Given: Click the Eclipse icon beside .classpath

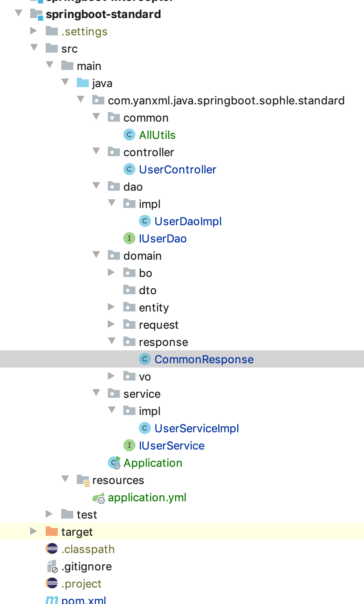Looking at the screenshot, I should point(50,549).
